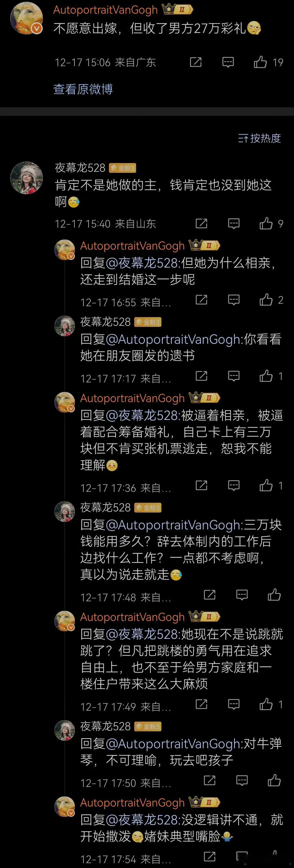Viewport: 294px width, 868px height.
Task: Open the 查看原微博 link
Action: tap(83, 89)
